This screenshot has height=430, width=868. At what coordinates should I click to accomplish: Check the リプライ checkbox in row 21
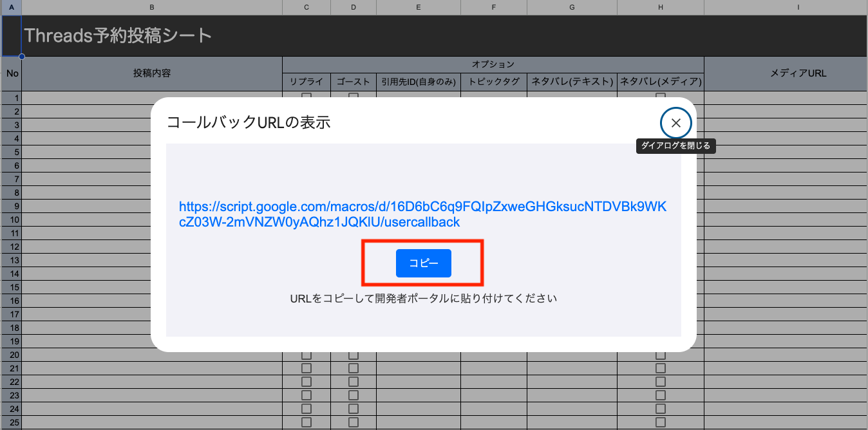[307, 368]
